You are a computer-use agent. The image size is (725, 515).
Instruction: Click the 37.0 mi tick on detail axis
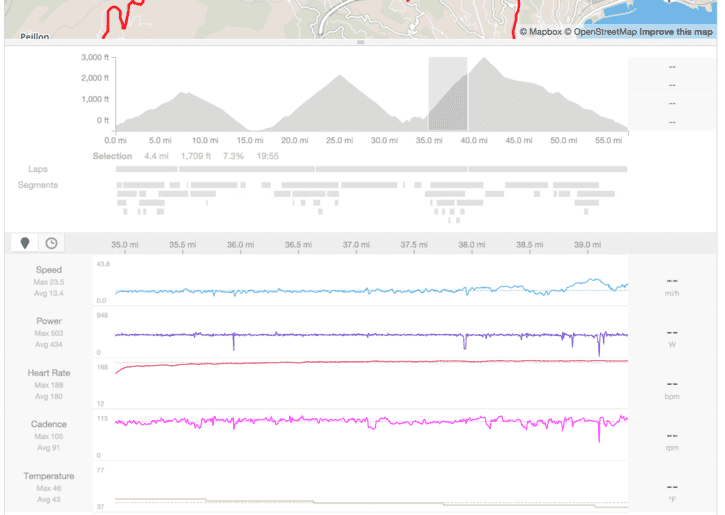pyautogui.click(x=355, y=245)
